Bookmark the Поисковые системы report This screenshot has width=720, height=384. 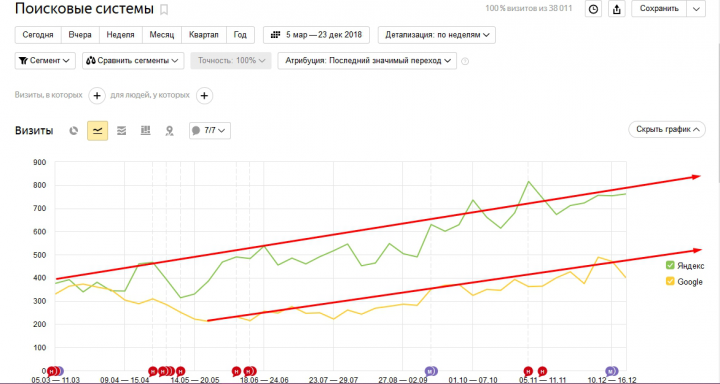point(164,9)
